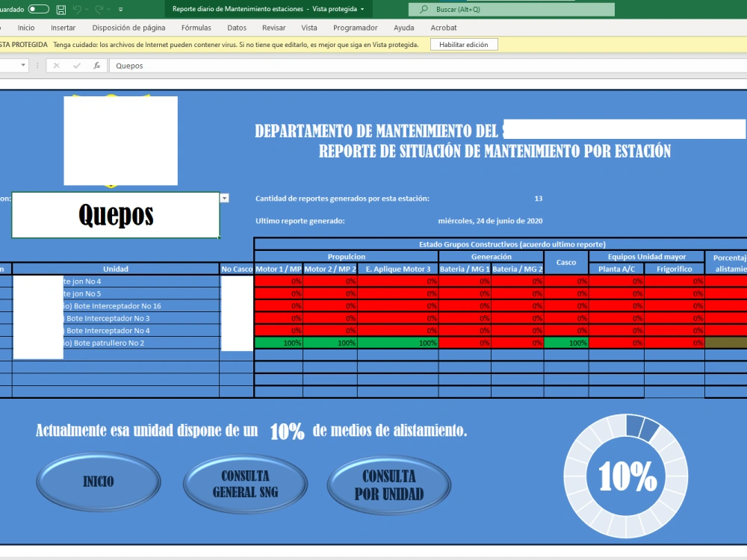The height and width of the screenshot is (560, 747).
Task: Select the Unidad column header
Action: click(116, 269)
